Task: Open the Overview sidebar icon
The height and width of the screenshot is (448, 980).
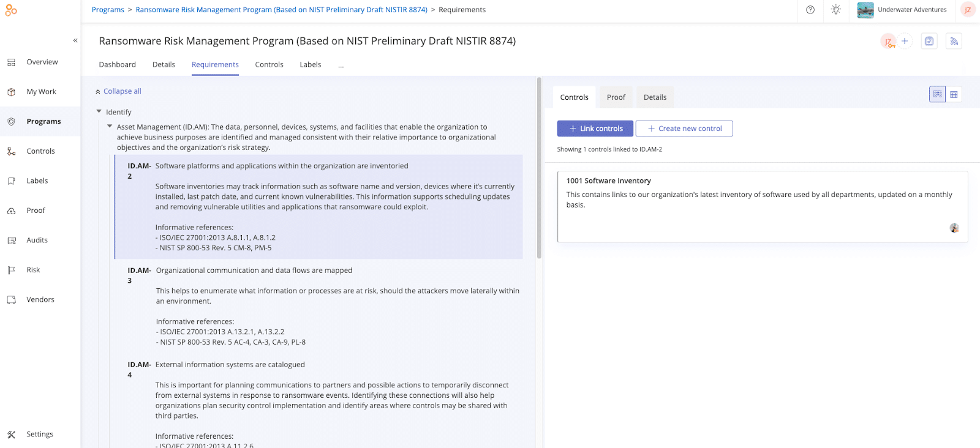Action: [11, 62]
